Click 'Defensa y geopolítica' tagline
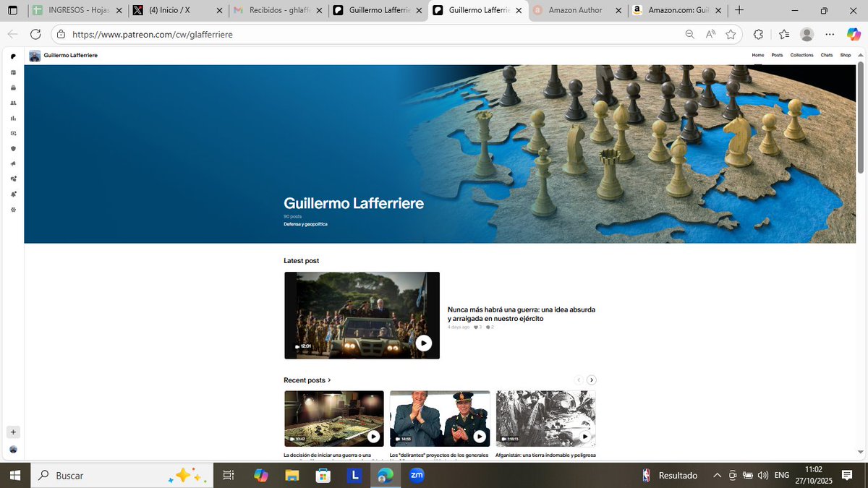 click(x=305, y=224)
